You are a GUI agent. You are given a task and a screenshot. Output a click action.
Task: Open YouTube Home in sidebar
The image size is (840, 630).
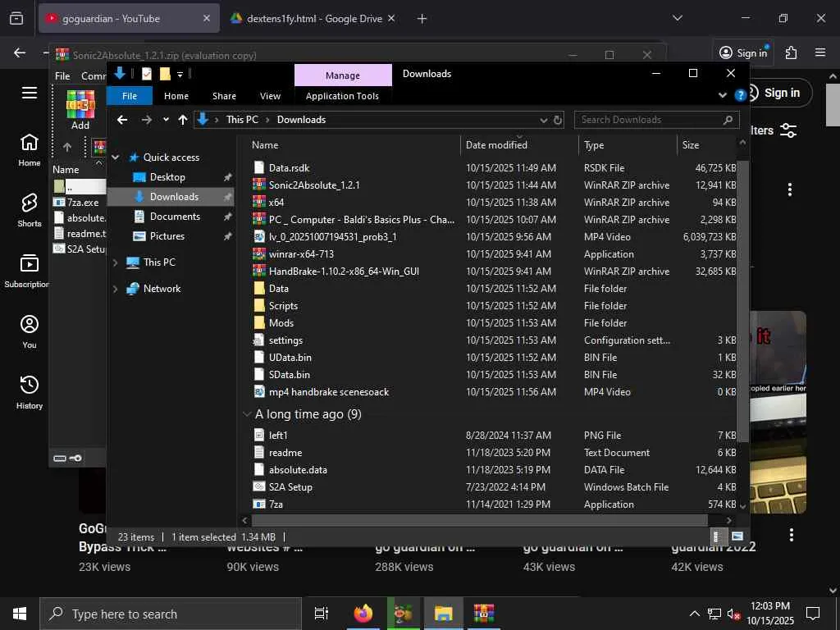tap(29, 149)
